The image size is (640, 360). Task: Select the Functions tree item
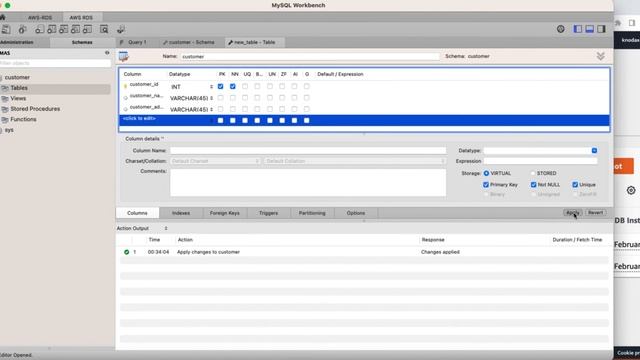click(x=23, y=120)
